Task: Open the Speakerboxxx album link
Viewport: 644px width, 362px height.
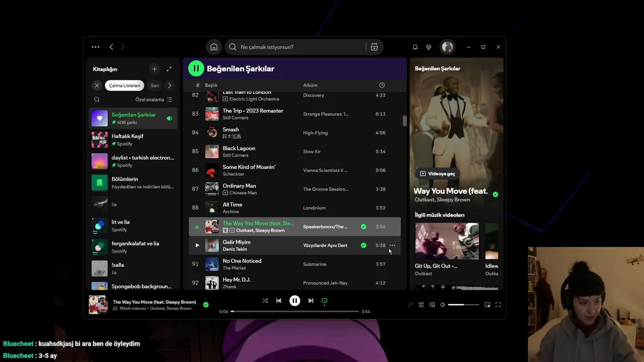Action: coord(325,227)
